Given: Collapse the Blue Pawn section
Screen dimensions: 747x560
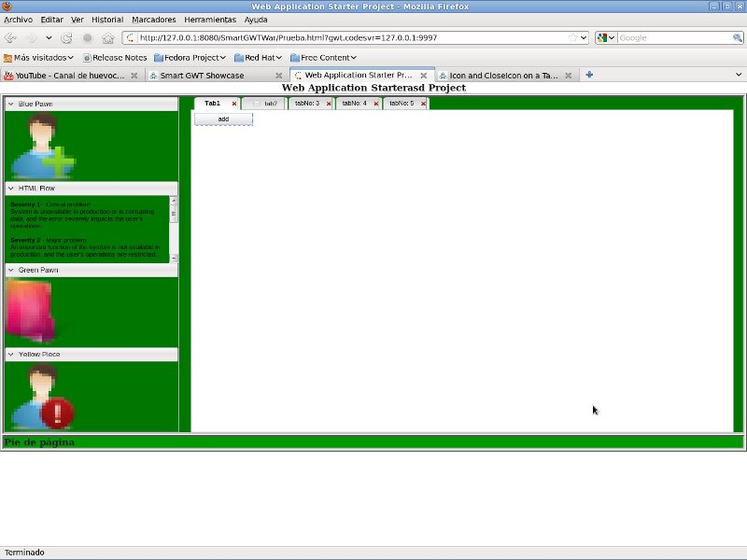Looking at the screenshot, I should (x=11, y=104).
